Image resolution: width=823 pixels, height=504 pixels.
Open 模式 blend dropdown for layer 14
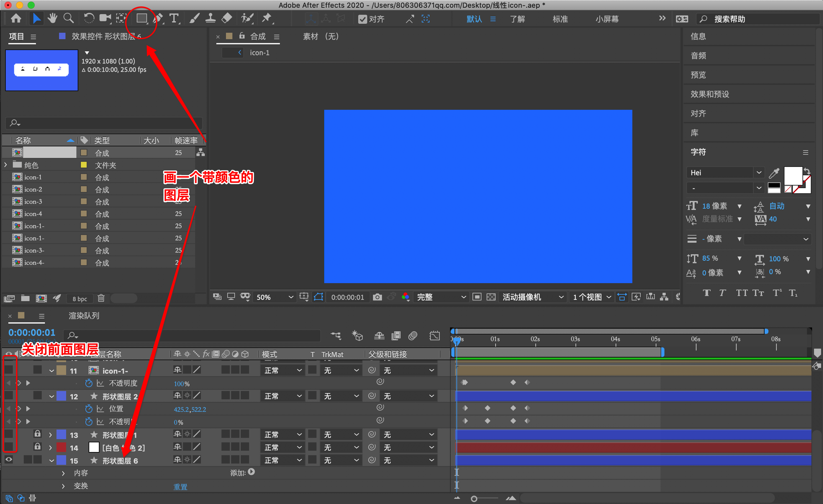point(282,447)
